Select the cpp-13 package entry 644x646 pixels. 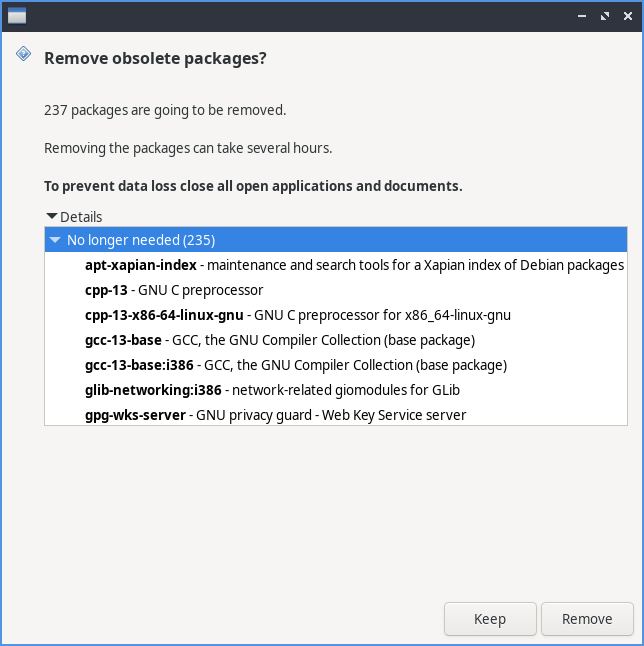[174, 290]
